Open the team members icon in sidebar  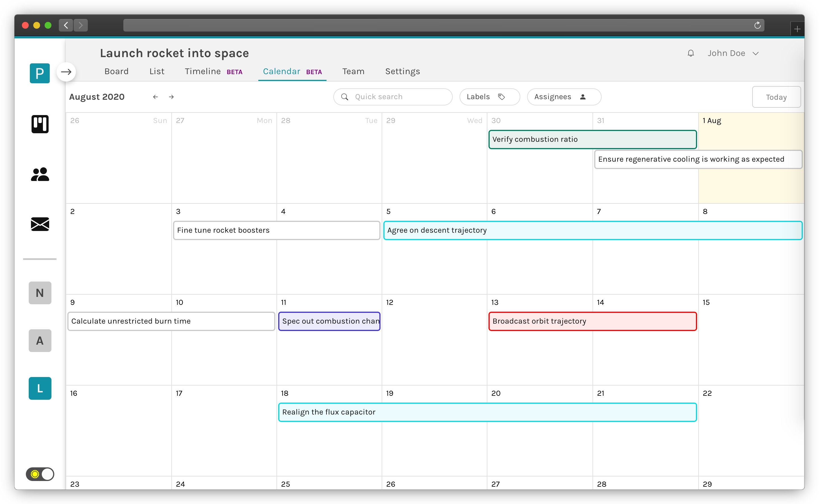[40, 174]
